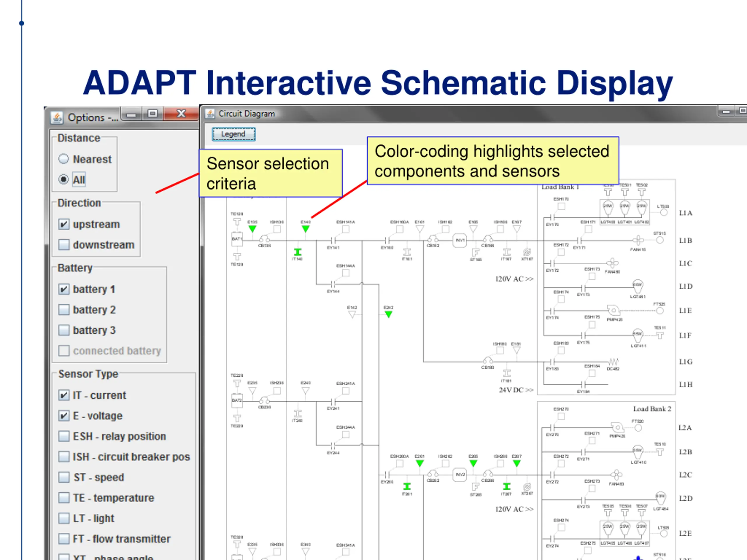Viewport: 747px width, 560px height.
Task: Enable the ESH - relay position checkbox
Action: [x=64, y=436]
